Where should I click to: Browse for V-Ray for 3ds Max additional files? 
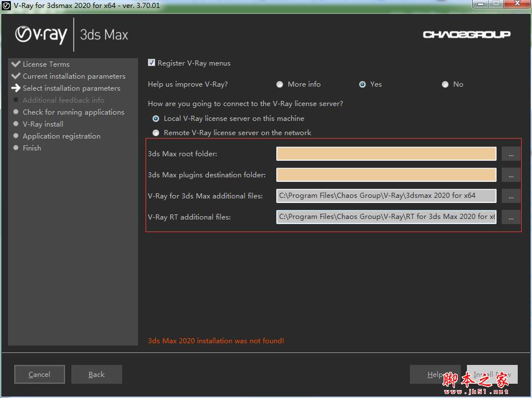coord(511,196)
